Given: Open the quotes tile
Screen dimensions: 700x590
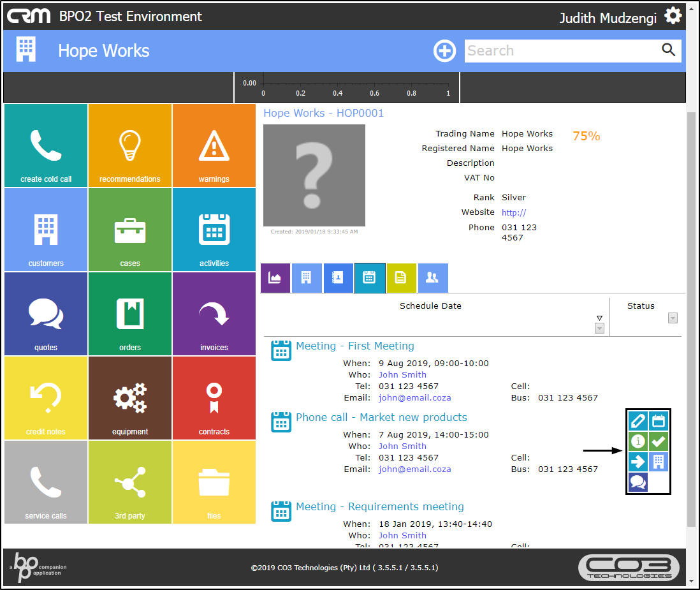Looking at the screenshot, I should click(46, 314).
